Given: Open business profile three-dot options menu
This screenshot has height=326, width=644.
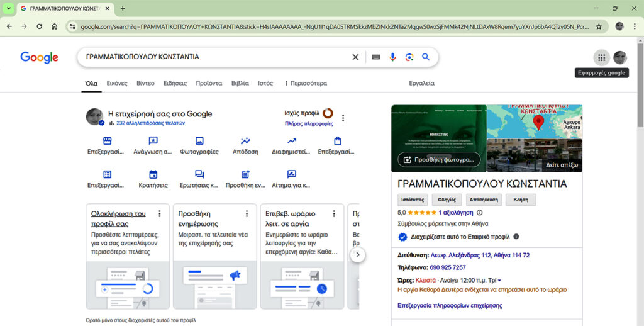Looking at the screenshot, I should click(x=343, y=118).
